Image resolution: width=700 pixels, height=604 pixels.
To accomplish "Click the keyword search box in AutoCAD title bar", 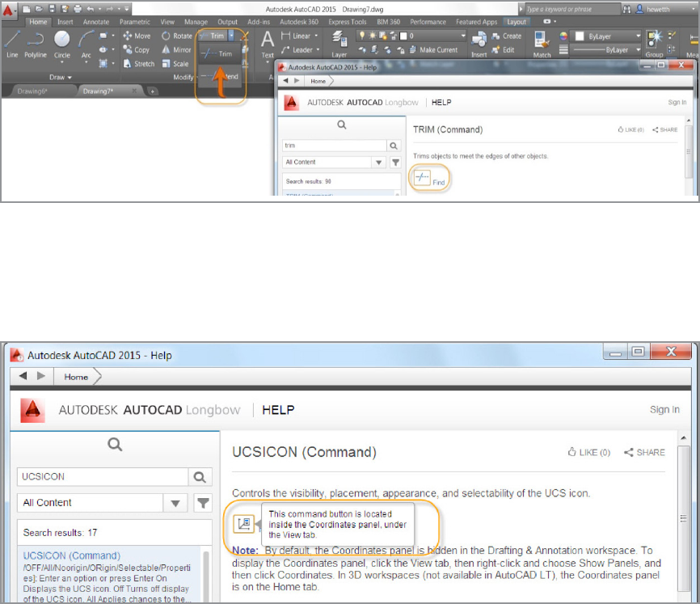I will point(573,9).
